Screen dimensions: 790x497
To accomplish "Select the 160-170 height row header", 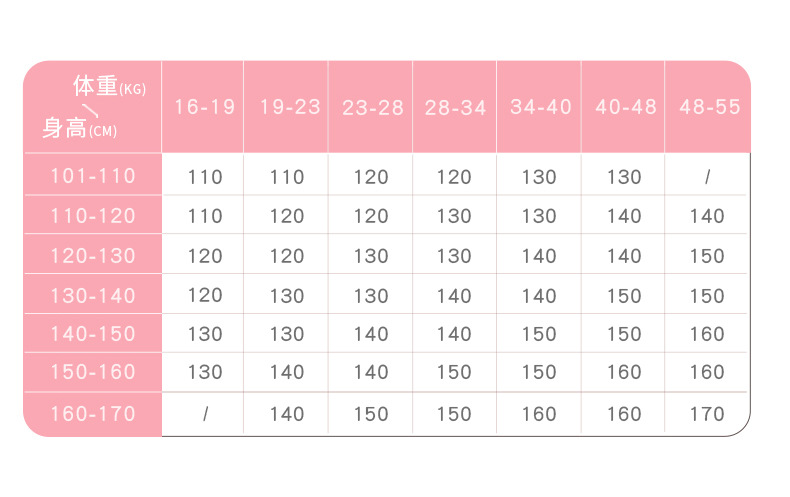I will [x=93, y=414].
